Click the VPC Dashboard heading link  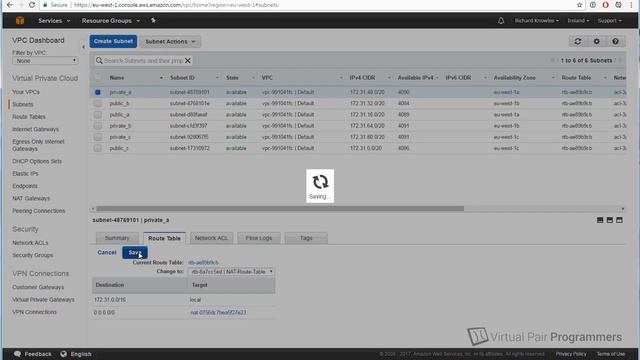point(38,40)
